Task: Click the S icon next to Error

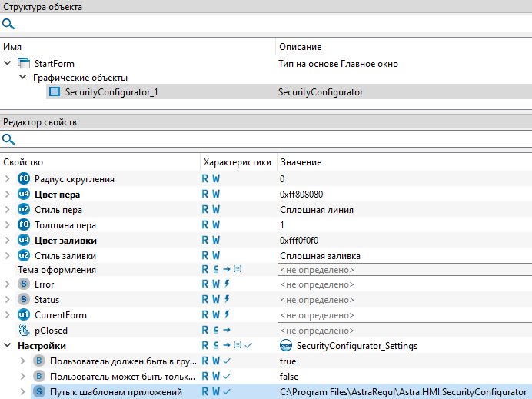Action: tap(23, 284)
